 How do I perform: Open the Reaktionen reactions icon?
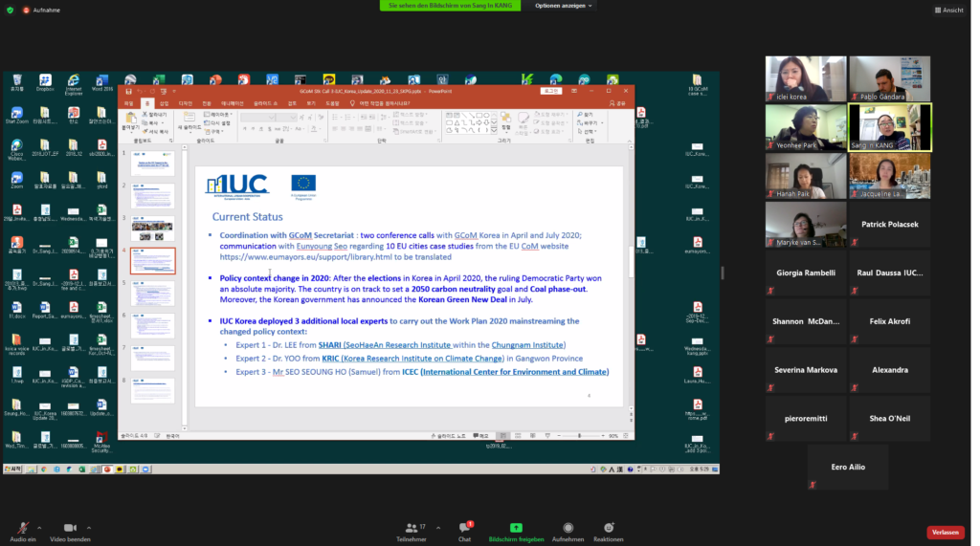click(x=608, y=527)
